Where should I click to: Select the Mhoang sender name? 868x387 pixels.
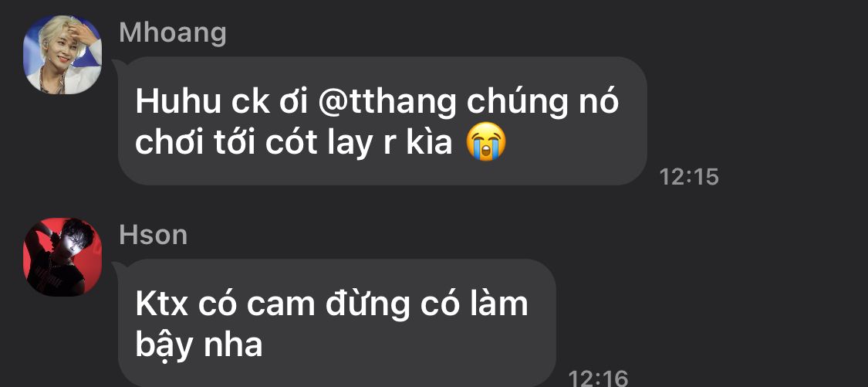click(x=173, y=32)
